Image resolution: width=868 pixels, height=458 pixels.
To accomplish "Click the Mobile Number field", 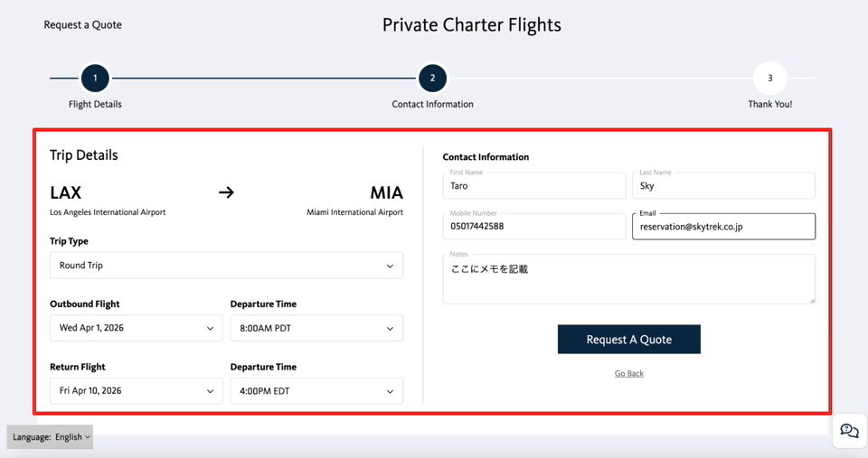I will pos(533,226).
